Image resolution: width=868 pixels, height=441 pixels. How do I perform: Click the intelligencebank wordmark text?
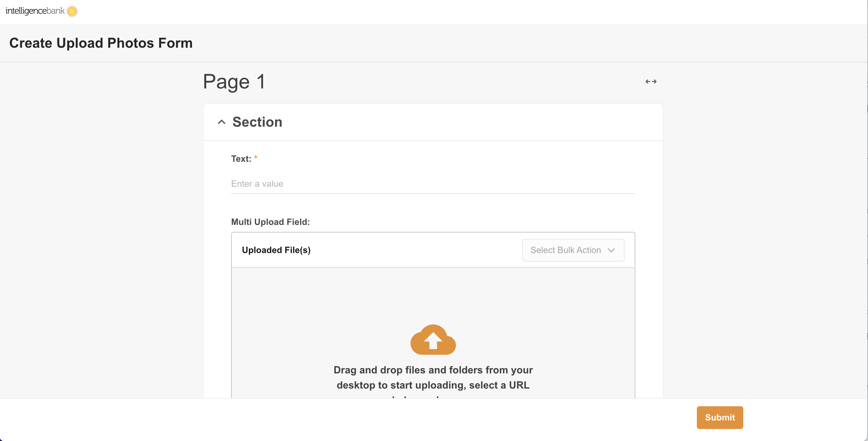tap(35, 11)
